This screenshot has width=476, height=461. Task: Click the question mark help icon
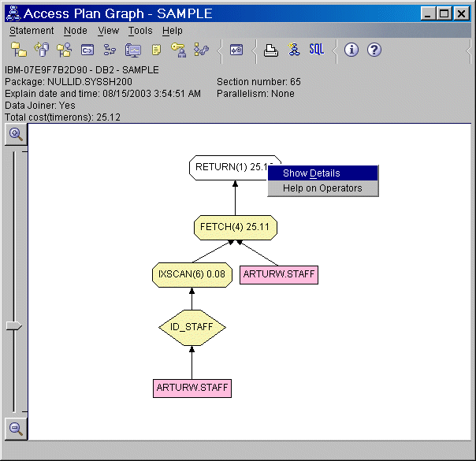click(x=374, y=50)
